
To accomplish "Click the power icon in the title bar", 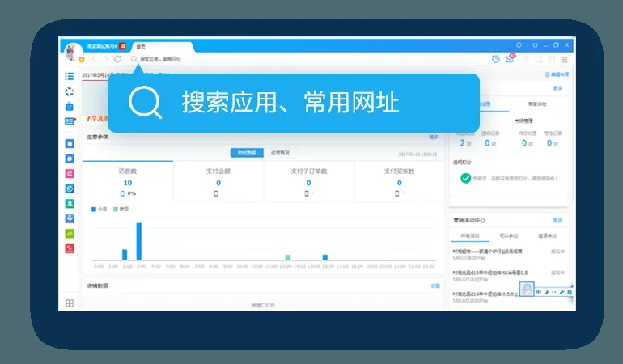I will coord(519,45).
